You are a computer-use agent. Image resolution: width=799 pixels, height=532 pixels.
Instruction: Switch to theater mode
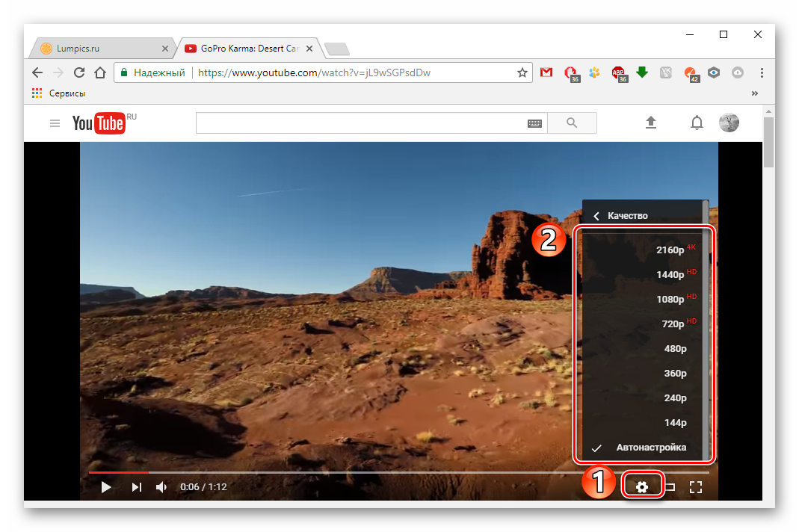670,487
